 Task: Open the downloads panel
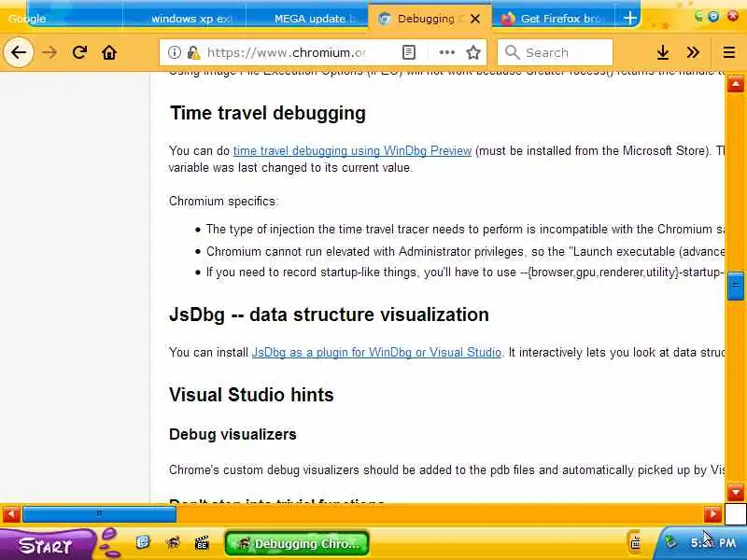click(663, 52)
